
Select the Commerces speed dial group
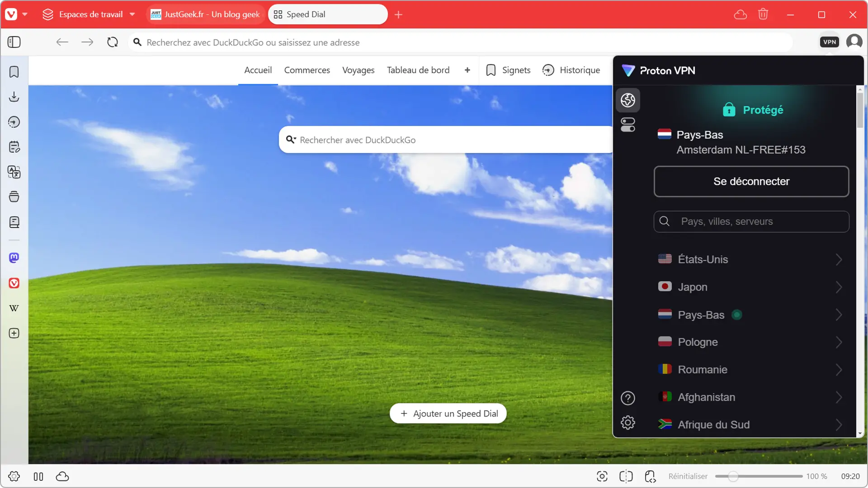pos(307,70)
